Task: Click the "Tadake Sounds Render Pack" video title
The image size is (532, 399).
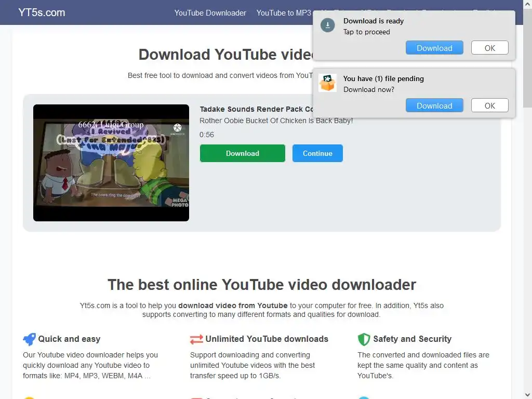Action: pos(257,109)
